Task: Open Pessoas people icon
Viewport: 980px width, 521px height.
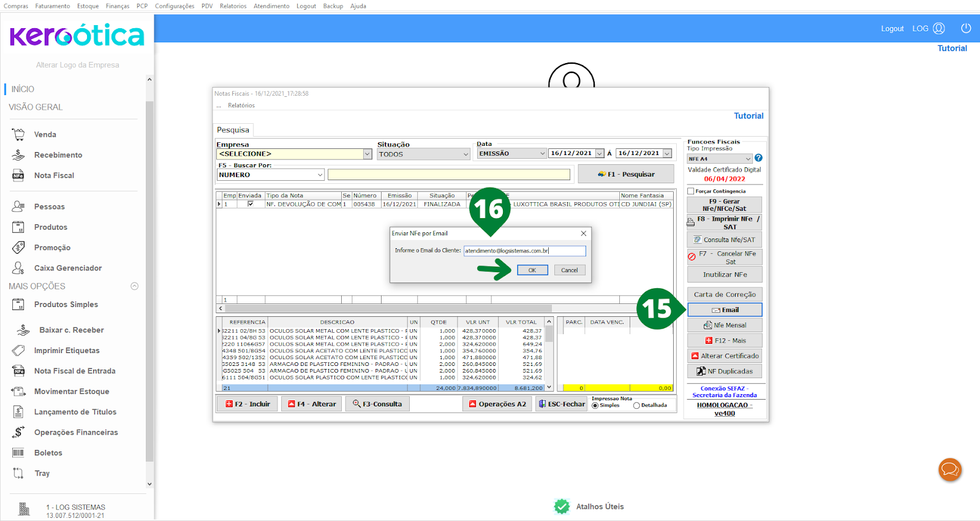Action: click(18, 207)
